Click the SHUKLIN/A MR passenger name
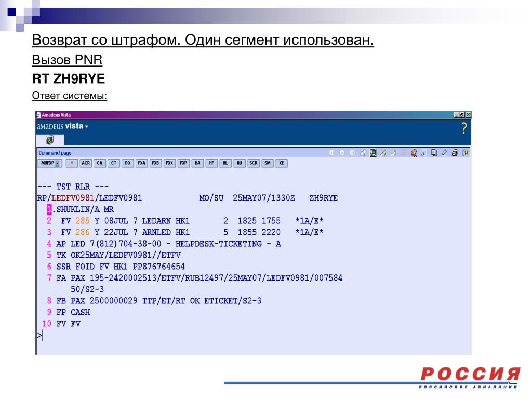This screenshot has height=399, width=532. (x=85, y=209)
